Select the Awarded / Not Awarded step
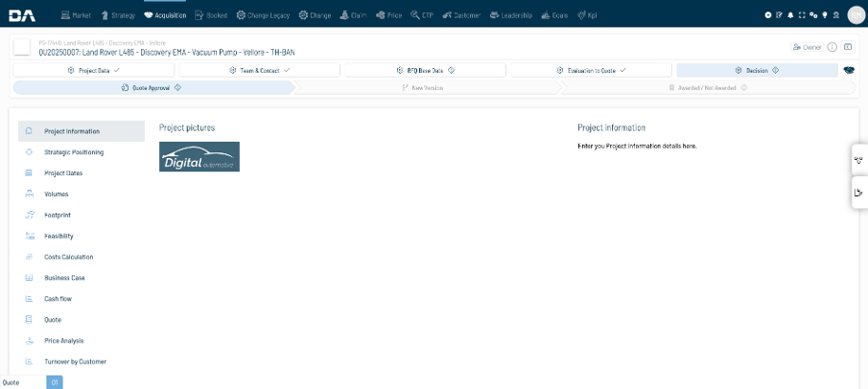 coord(708,87)
